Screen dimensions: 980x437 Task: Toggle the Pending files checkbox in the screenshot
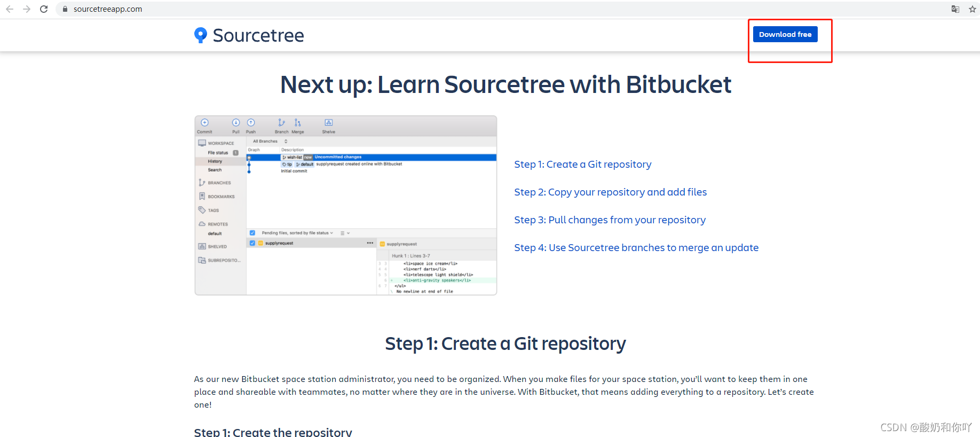click(x=252, y=233)
